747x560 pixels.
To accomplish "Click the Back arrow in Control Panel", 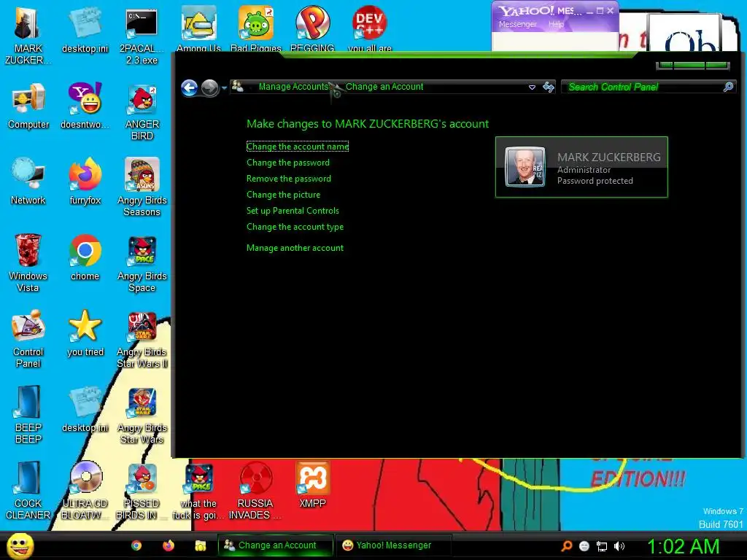I will 189,87.
